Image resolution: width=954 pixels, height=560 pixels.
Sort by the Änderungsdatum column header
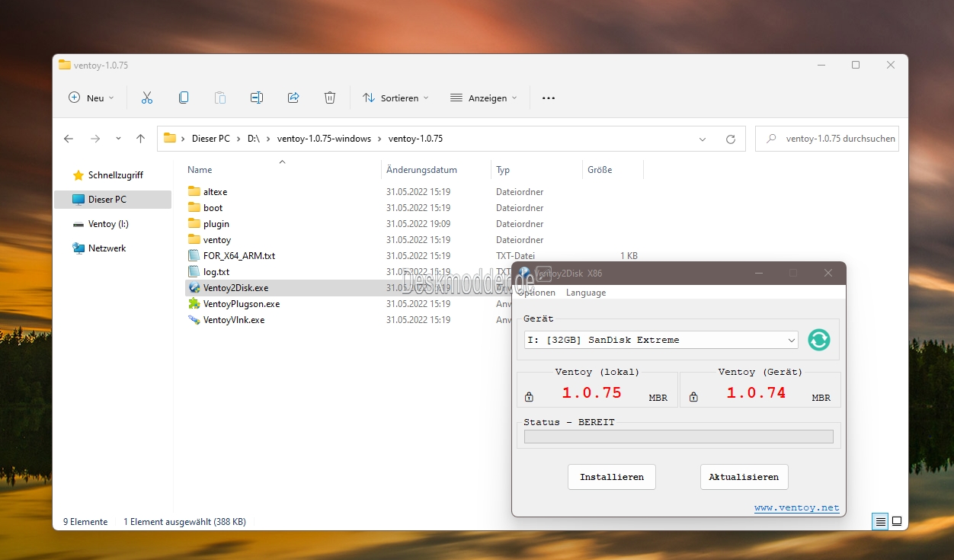click(x=436, y=170)
